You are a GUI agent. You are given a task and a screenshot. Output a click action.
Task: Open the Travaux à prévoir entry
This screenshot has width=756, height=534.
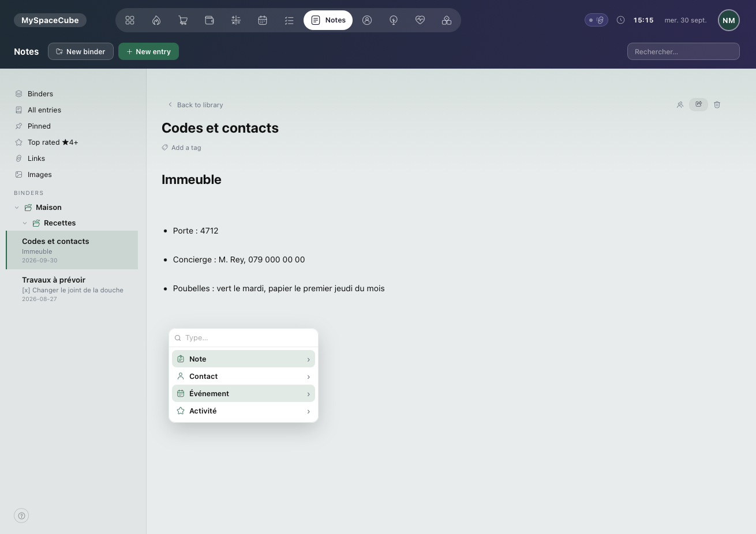point(72,289)
